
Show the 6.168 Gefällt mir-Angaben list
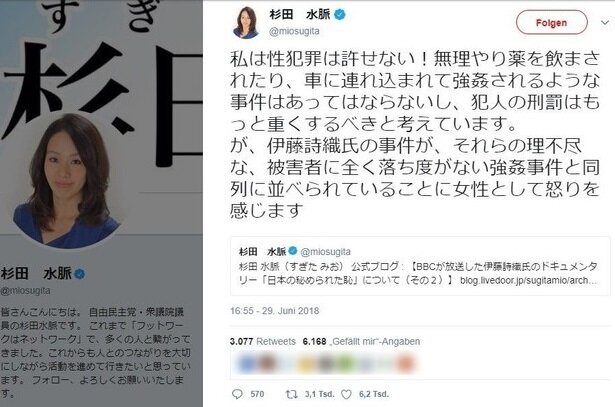[x=361, y=342]
